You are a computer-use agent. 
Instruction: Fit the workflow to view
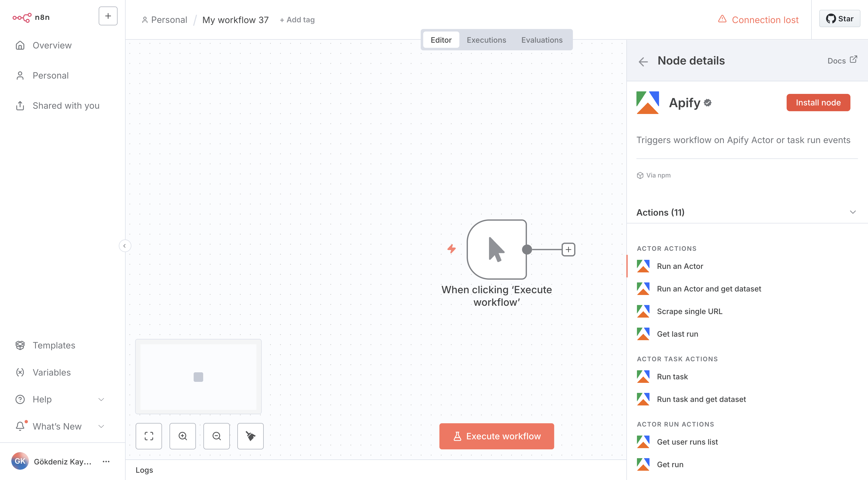(x=149, y=436)
